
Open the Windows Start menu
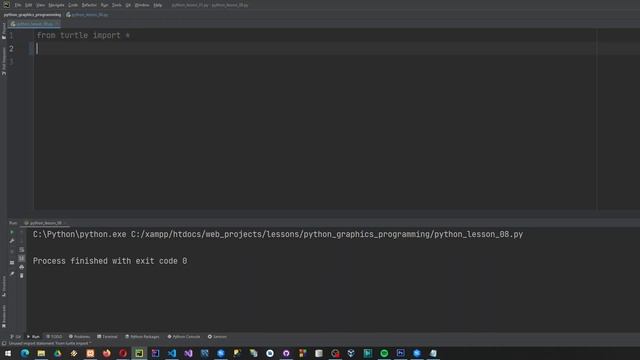coord(8,353)
